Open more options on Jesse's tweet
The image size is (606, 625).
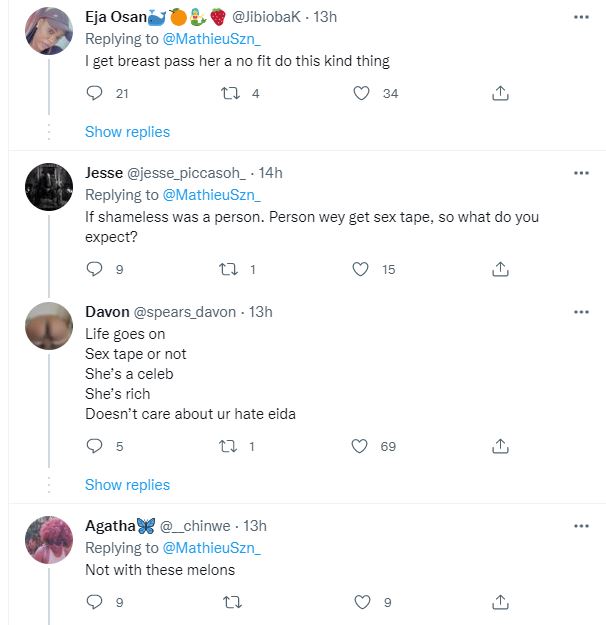tap(581, 172)
